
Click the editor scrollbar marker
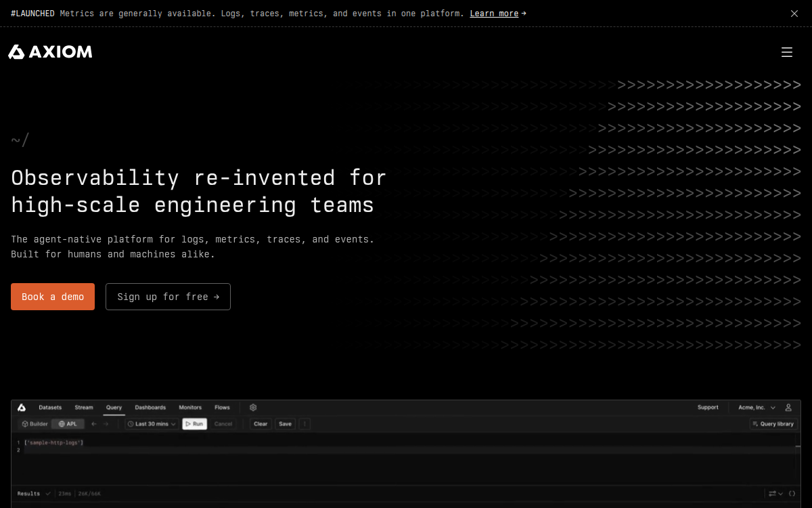pyautogui.click(x=798, y=446)
